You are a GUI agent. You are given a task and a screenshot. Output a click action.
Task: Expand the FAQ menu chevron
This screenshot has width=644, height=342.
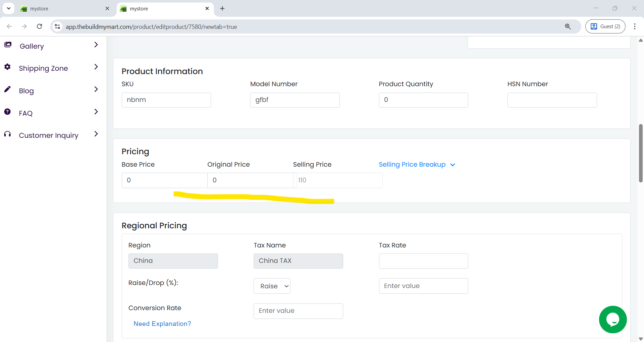[96, 112]
